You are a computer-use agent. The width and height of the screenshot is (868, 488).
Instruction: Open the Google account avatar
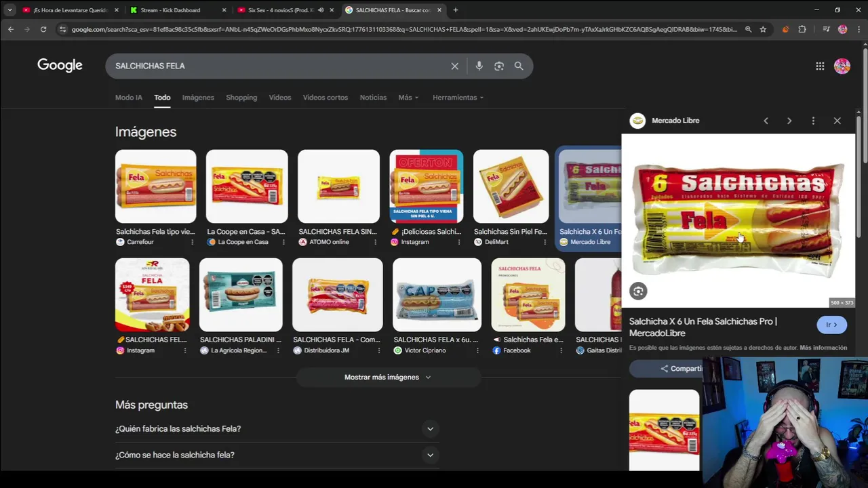pyautogui.click(x=842, y=66)
